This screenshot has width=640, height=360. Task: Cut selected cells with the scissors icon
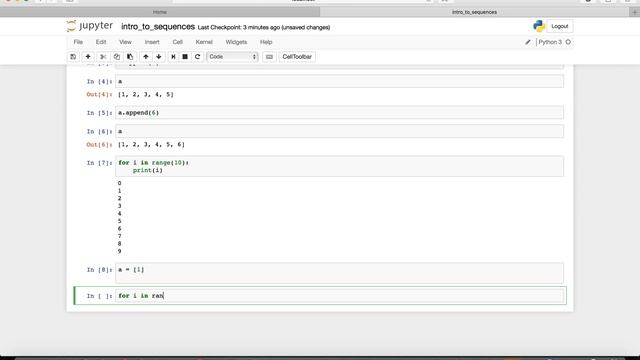103,57
